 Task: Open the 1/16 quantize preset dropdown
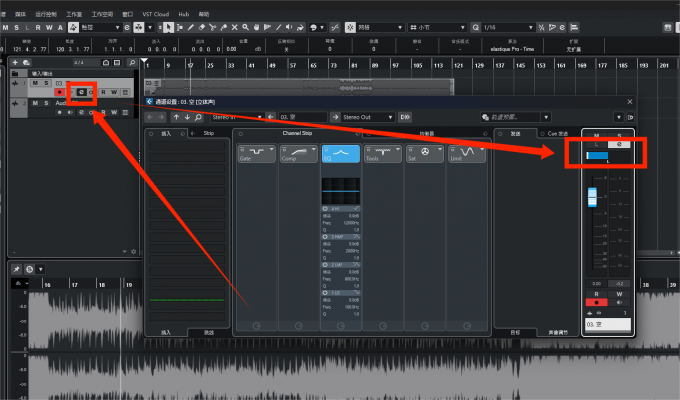pyautogui.click(x=508, y=27)
